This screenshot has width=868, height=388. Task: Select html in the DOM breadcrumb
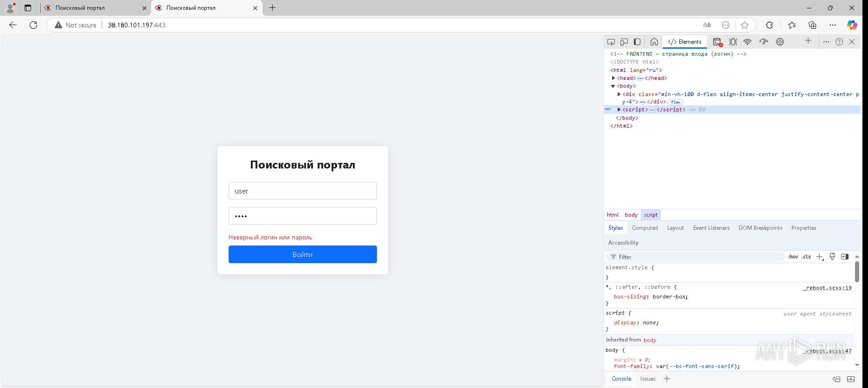613,215
